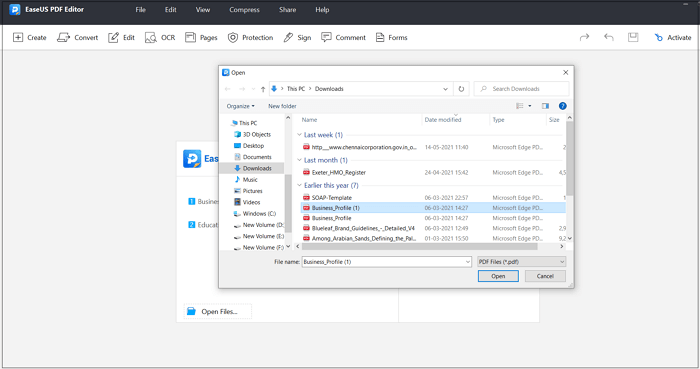Open the Protection tool
Image resolution: width=700 pixels, height=369 pixels.
[x=250, y=37]
